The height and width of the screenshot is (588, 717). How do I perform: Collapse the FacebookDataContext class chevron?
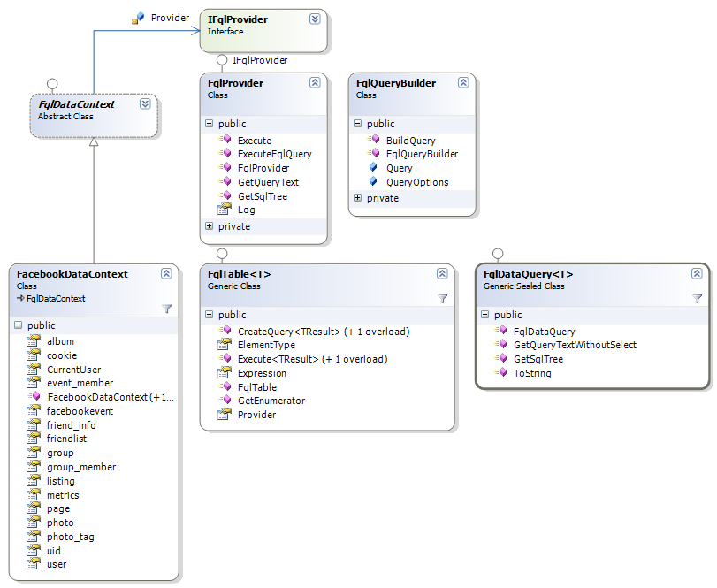(x=166, y=273)
